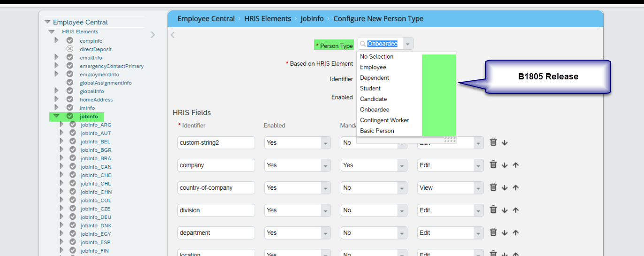The image size is (644, 256).
Task: Delete the country-of-company field row
Action: (493, 187)
